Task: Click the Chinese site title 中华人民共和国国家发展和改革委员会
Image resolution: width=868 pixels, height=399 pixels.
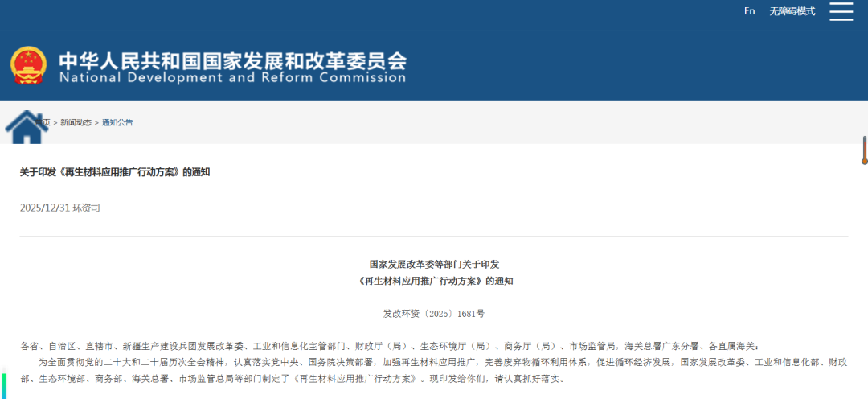Action: (232, 61)
